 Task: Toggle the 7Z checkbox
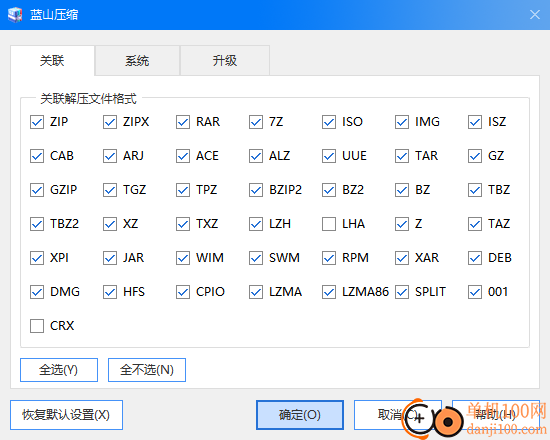(256, 122)
